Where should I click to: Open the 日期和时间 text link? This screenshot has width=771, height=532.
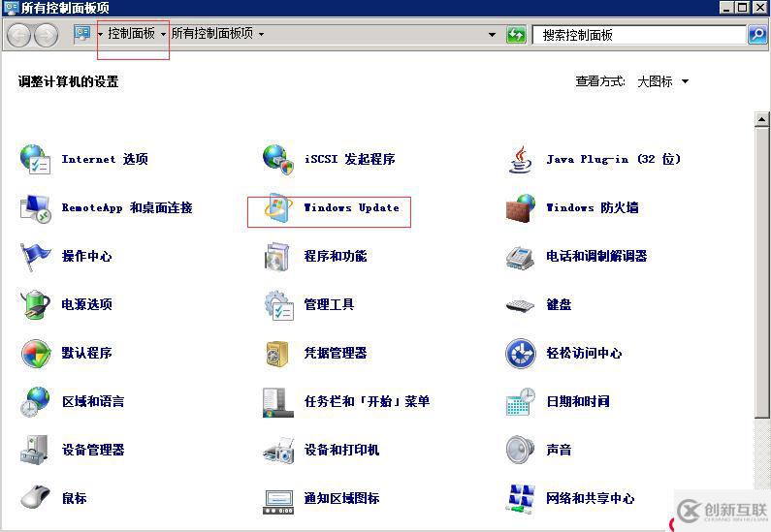[578, 401]
